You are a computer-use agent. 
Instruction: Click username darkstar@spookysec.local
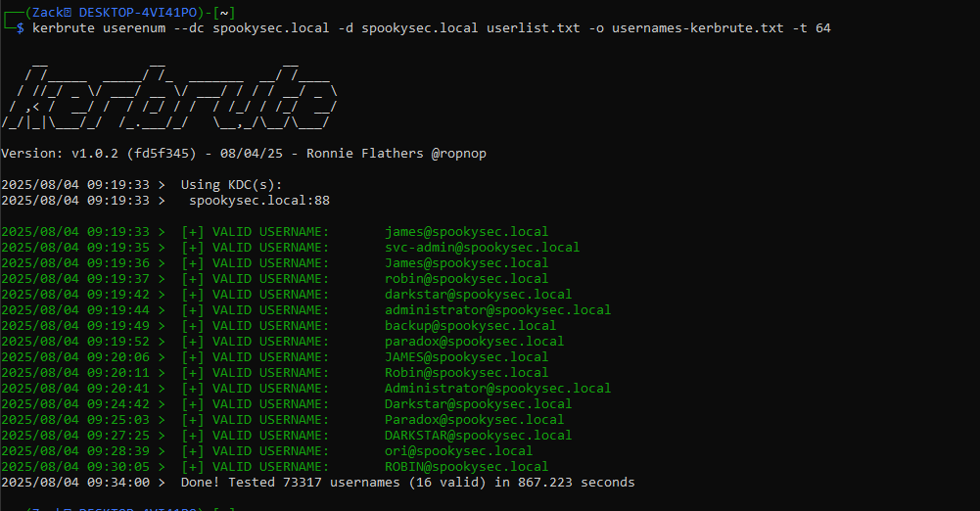(478, 295)
